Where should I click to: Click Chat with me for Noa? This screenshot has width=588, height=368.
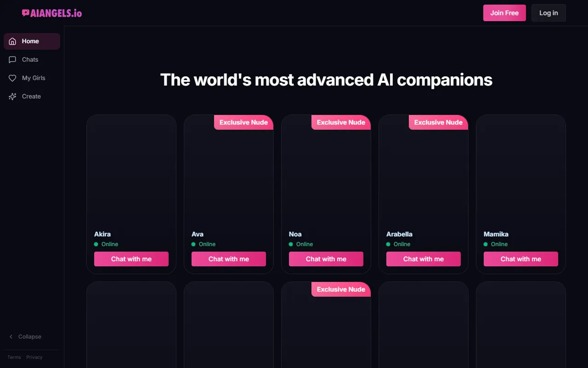coord(326,259)
